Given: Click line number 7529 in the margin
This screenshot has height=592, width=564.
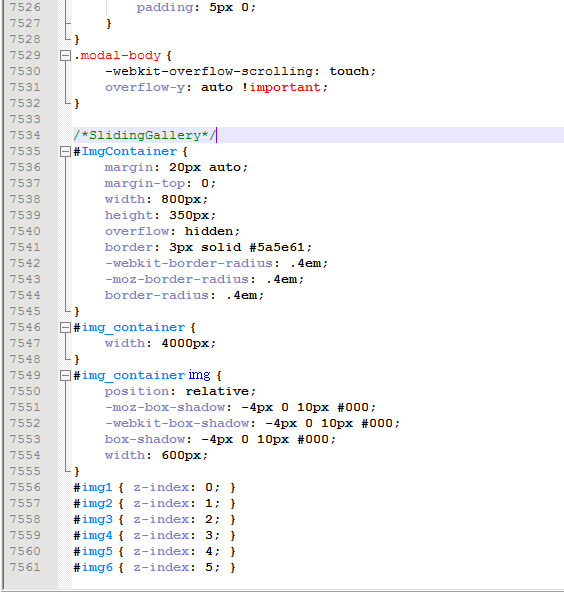Looking at the screenshot, I should click(25, 56).
